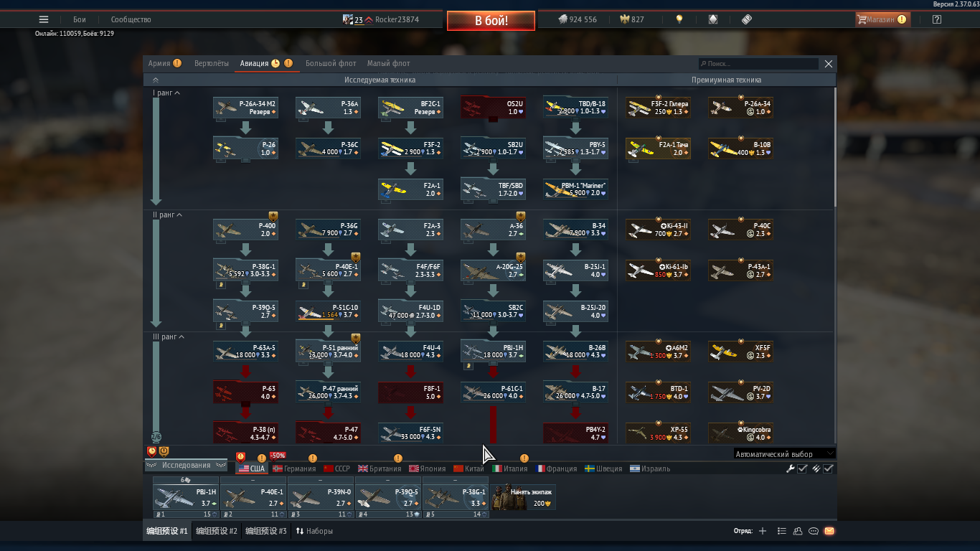Image resolution: width=980 pixels, height=551 pixels.
Task: Open the hamburger main menu
Action: click(x=44, y=19)
